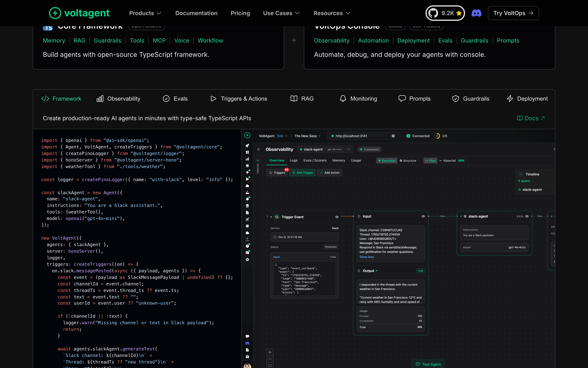Toggle the eye icon on Input card
588x368 pixels.
pyautogui.click(x=423, y=216)
